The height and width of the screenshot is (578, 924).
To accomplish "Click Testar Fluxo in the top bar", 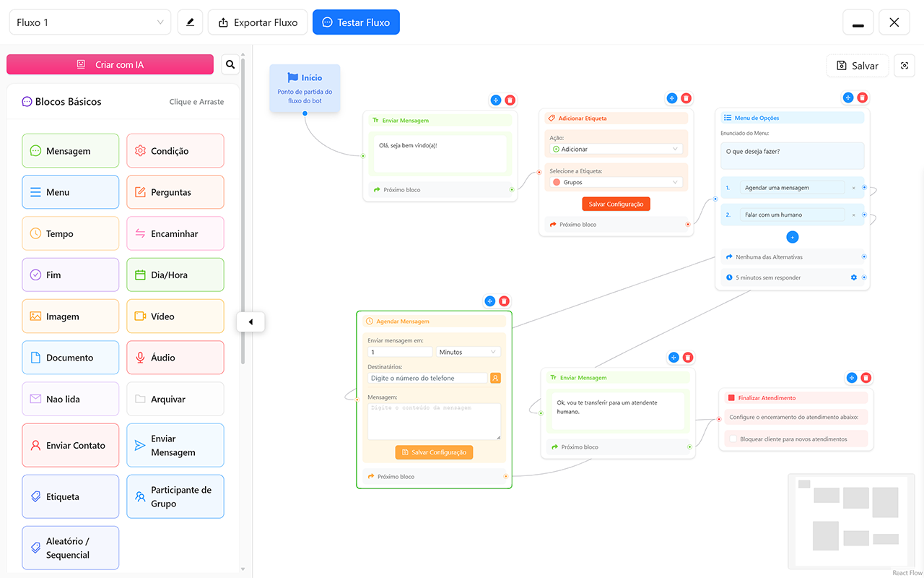I will point(356,22).
